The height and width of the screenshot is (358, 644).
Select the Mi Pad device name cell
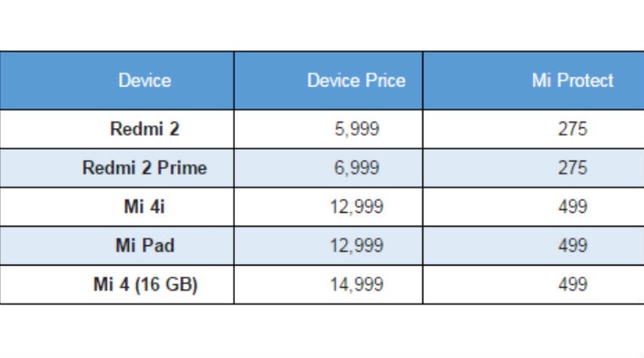(x=144, y=246)
